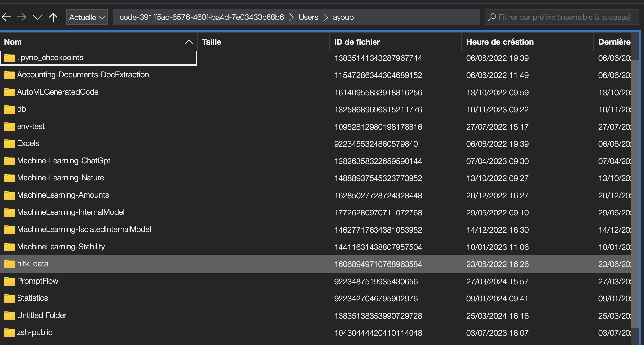
Task: Click the MachineLearning-InternalModel folder icon
Action: (9, 212)
